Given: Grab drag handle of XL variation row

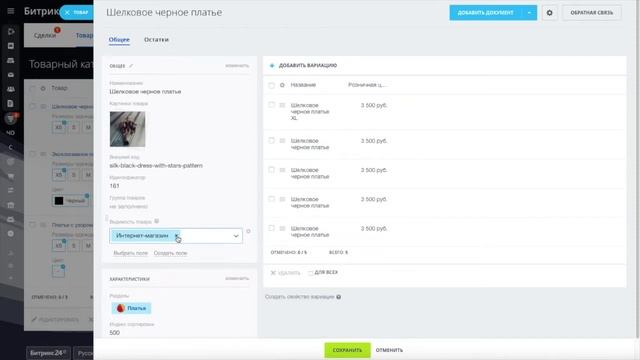Looking at the screenshot, I should (x=282, y=105).
